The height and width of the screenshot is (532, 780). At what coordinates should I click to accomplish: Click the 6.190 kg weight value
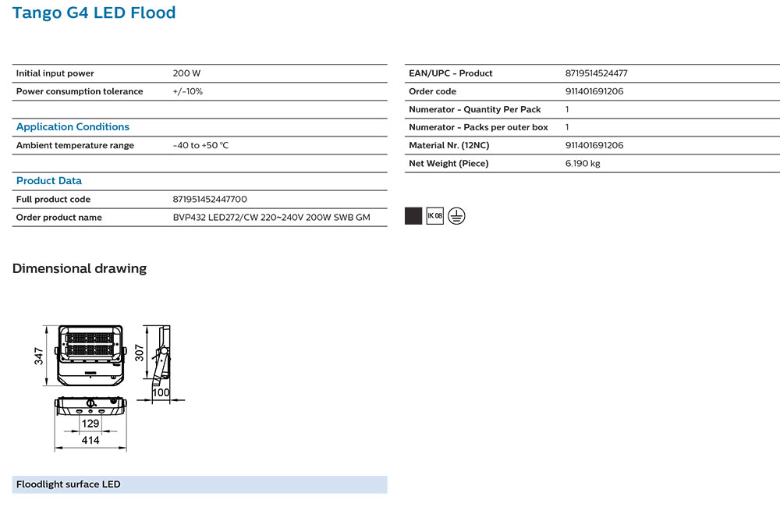583,163
